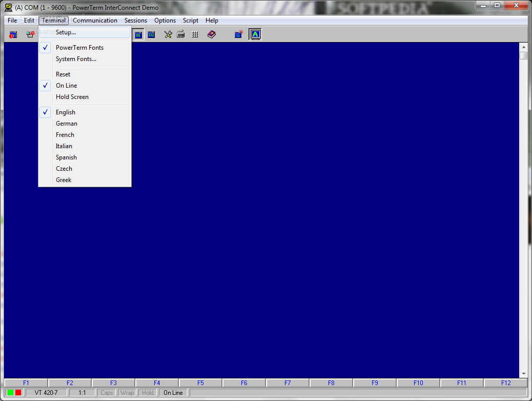The width and height of the screenshot is (532, 401).
Task: Click the F2 function key button
Action: [x=70, y=383]
